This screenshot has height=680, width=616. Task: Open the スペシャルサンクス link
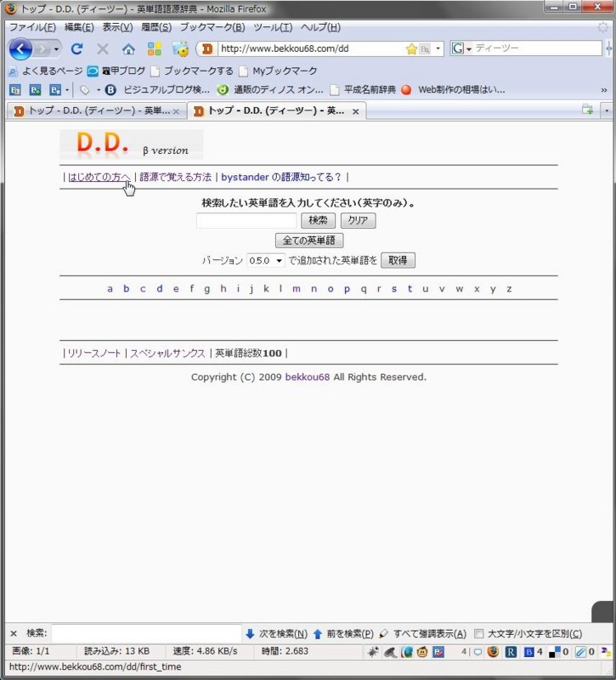tap(167, 354)
